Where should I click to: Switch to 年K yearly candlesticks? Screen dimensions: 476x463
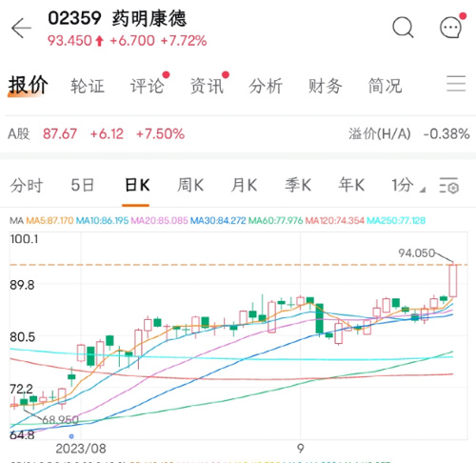(x=351, y=185)
